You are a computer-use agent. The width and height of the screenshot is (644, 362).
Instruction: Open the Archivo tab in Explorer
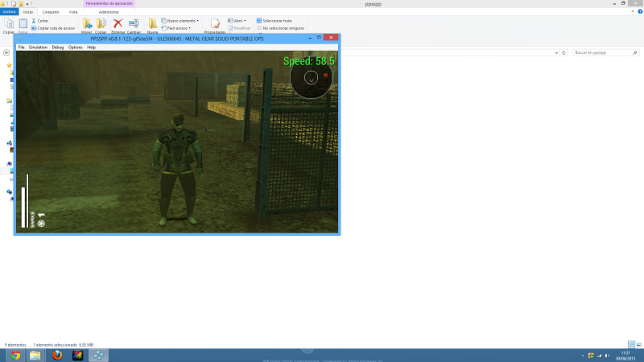(x=9, y=12)
